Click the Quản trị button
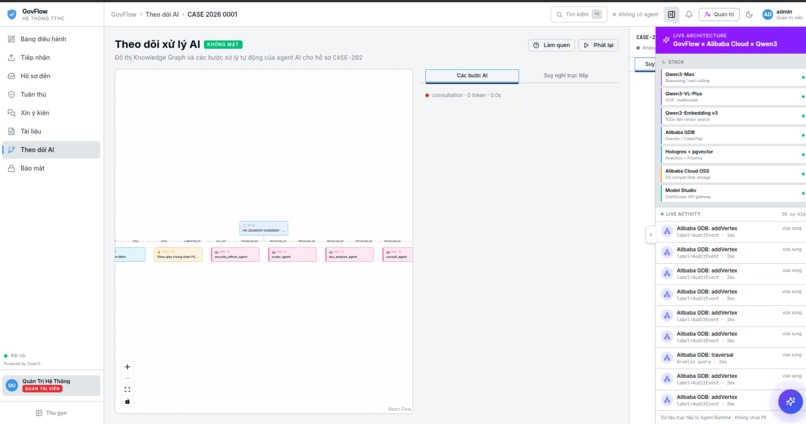This screenshot has height=424, width=806. pyautogui.click(x=719, y=14)
